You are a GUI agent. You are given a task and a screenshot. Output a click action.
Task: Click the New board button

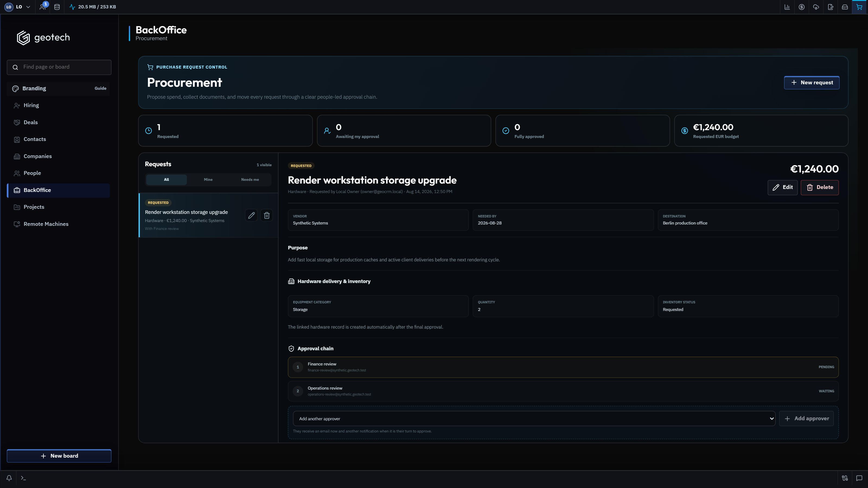point(59,456)
